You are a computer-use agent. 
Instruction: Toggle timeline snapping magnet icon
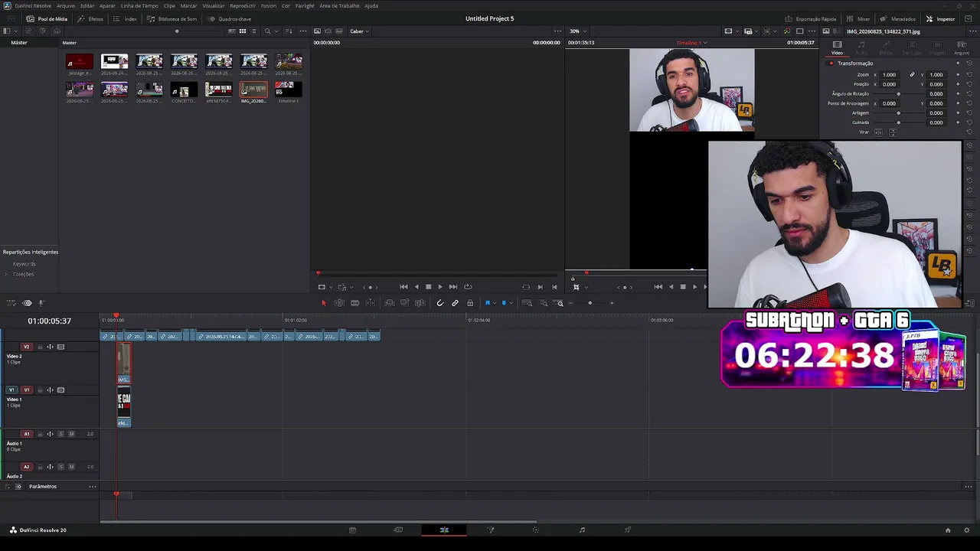(439, 303)
